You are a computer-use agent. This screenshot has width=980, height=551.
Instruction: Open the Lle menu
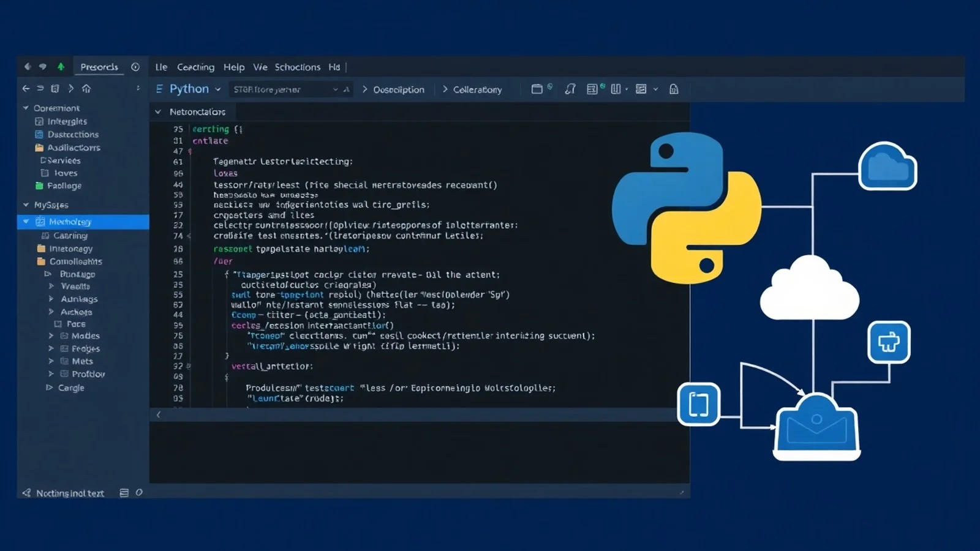pyautogui.click(x=161, y=67)
